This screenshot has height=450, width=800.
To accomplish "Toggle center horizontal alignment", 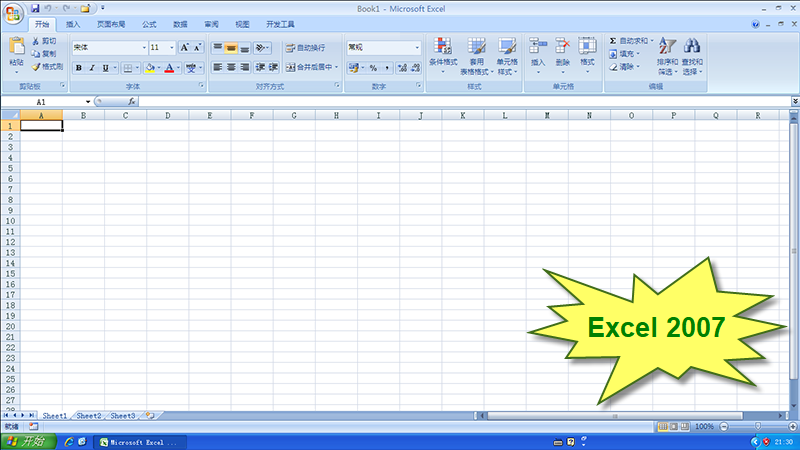I will (x=231, y=67).
